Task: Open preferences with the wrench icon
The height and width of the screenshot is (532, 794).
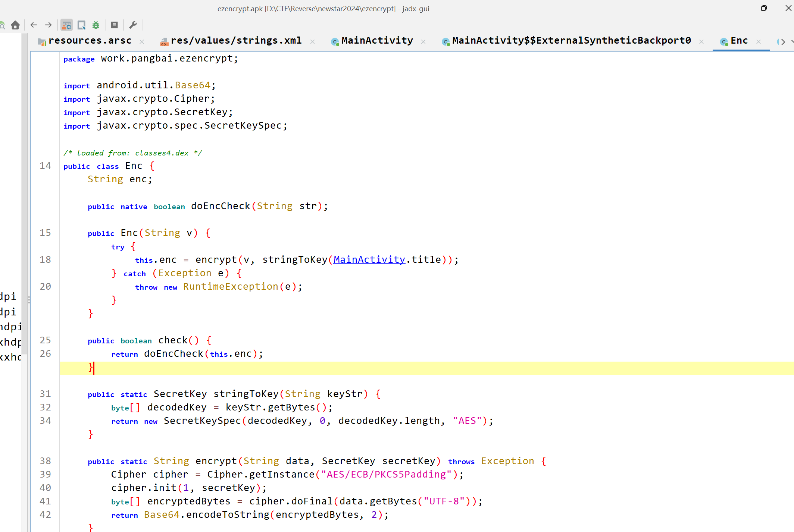Action: [x=133, y=25]
